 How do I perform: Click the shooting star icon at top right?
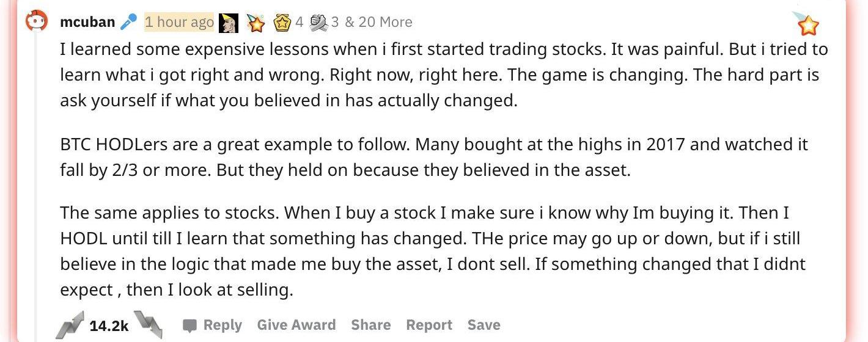coord(807,23)
